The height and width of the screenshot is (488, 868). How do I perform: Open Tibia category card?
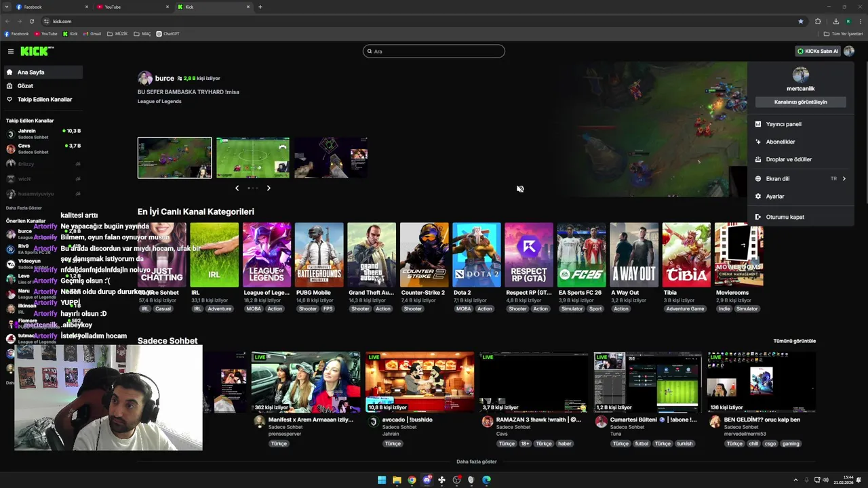point(686,255)
